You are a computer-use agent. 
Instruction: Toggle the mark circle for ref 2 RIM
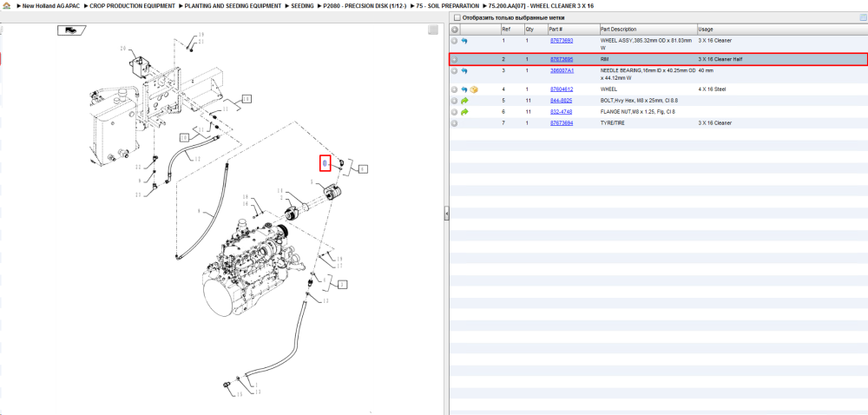point(455,59)
